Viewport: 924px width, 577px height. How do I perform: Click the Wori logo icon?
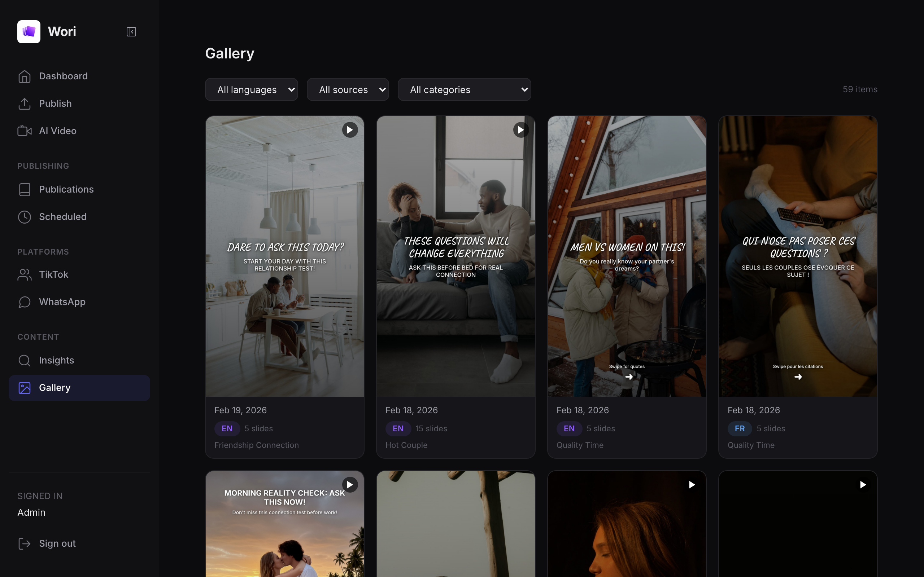pyautogui.click(x=29, y=32)
